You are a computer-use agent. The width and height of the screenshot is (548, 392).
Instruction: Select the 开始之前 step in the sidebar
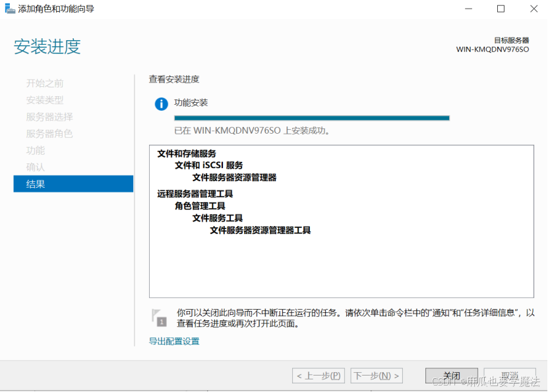coord(45,83)
